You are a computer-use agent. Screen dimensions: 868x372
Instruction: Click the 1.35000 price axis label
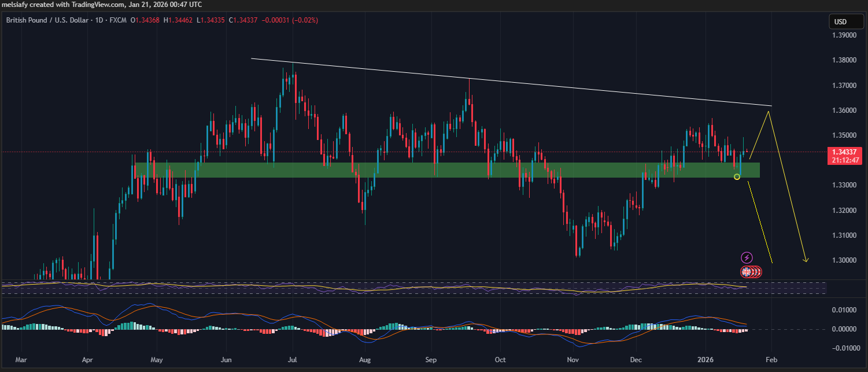(844, 135)
